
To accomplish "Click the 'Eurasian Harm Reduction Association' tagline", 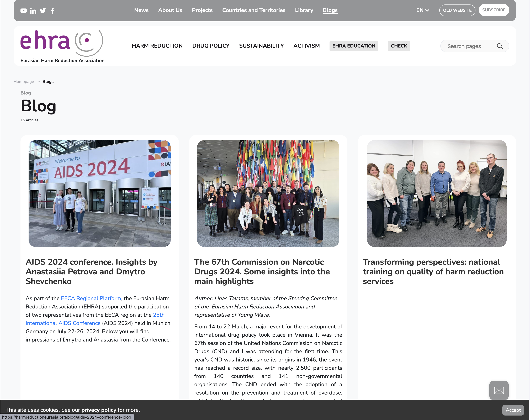I will [62, 60].
